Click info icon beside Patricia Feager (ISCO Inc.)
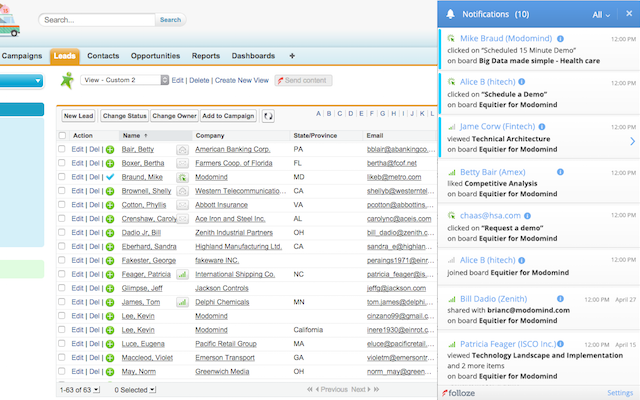This screenshot has width=640, height=400. pyautogui.click(x=560, y=344)
